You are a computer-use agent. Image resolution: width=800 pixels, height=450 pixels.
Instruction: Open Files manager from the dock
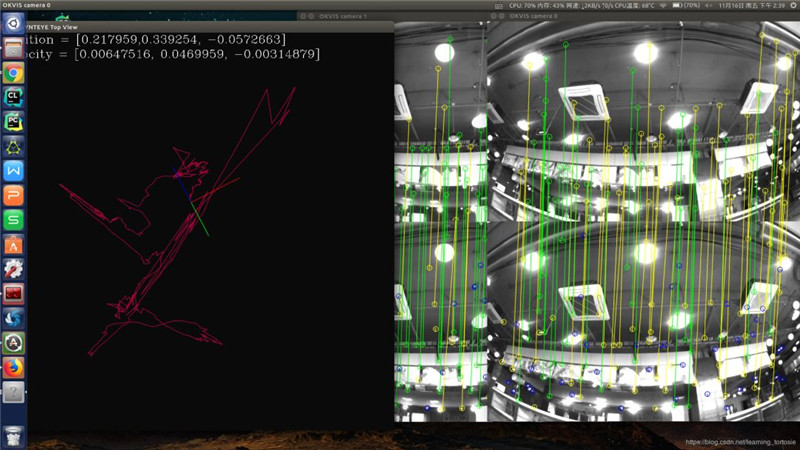click(x=14, y=47)
